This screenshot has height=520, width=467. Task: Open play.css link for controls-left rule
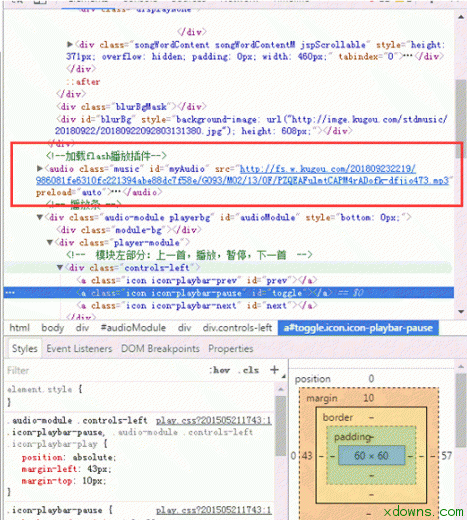214,421
